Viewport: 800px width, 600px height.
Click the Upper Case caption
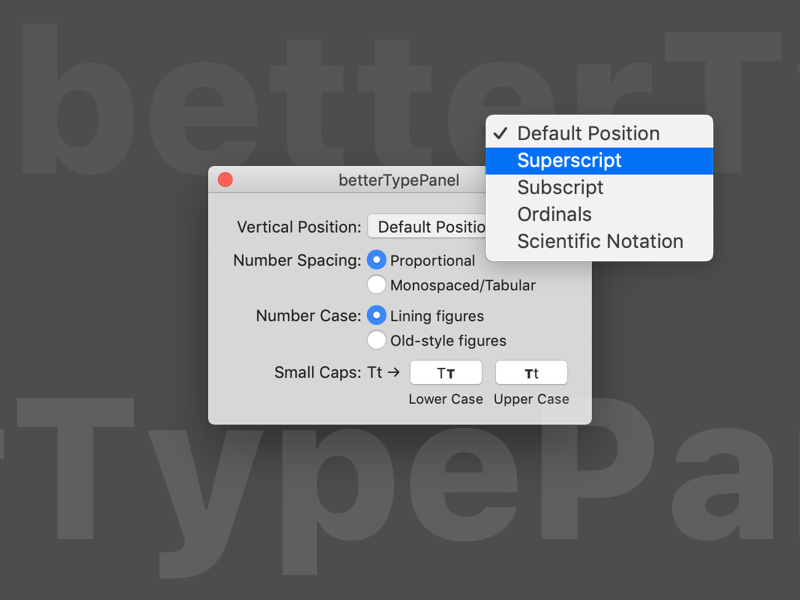(x=531, y=399)
